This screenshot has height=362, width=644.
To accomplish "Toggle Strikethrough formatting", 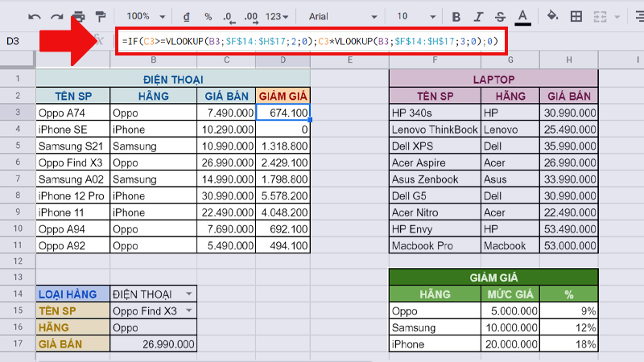I will (x=501, y=16).
